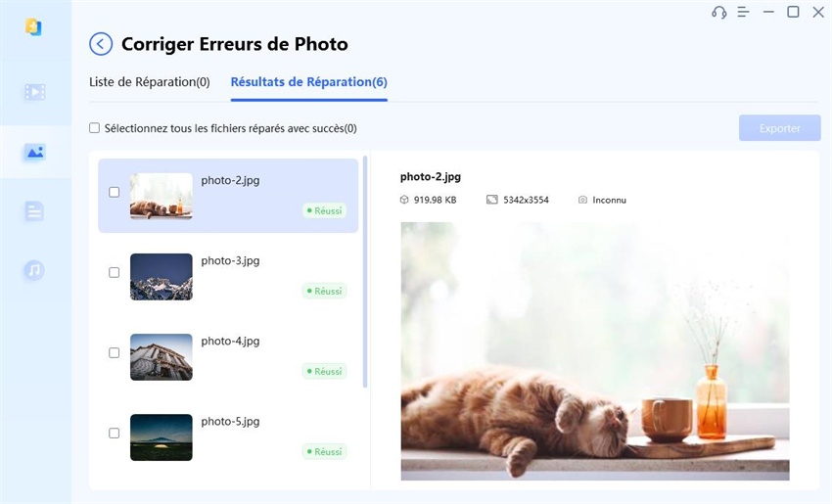Click the back arrow beside Corriger Erreurs de Photo
Viewport: 832px width, 504px height.
101,44
